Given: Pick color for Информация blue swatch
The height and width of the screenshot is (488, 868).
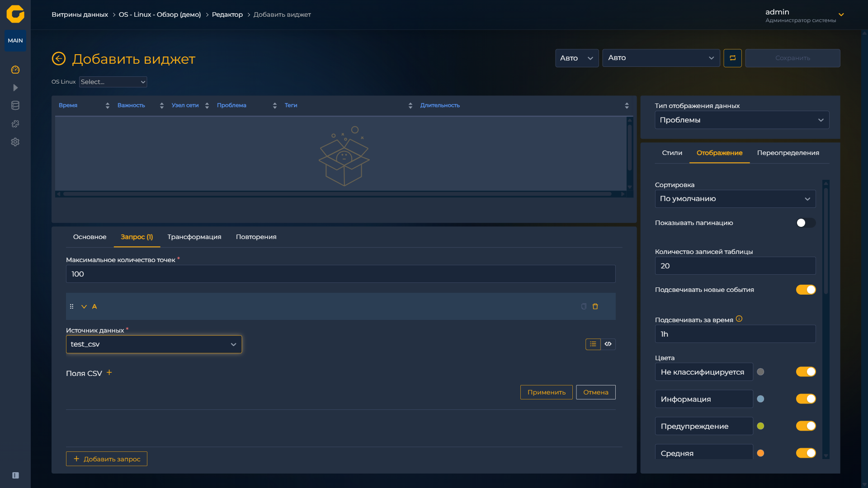Looking at the screenshot, I should (x=760, y=399).
